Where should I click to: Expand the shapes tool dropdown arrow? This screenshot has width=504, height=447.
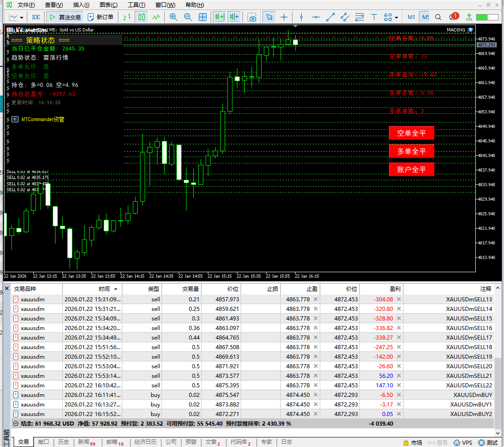pyautogui.click(x=396, y=18)
